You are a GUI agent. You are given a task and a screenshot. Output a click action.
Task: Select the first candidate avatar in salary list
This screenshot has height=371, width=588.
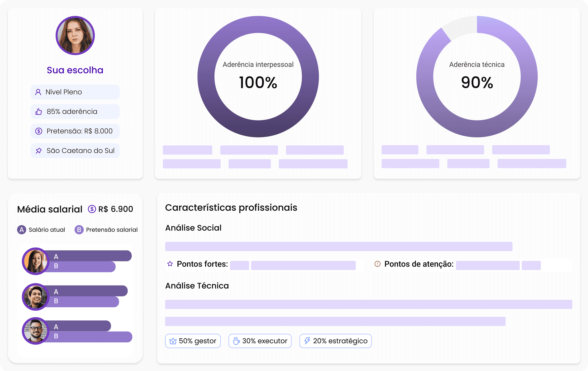click(x=36, y=261)
